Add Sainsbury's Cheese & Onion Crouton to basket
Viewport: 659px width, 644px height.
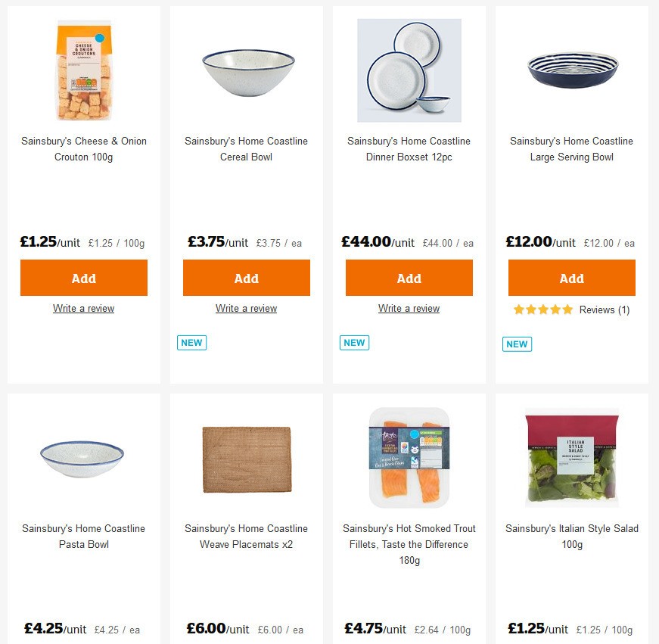pyautogui.click(x=83, y=278)
